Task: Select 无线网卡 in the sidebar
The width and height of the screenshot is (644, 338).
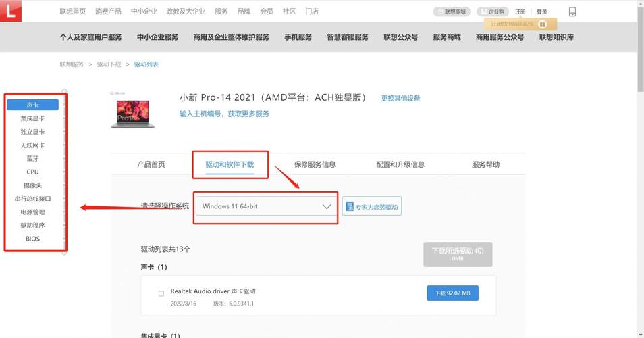Action: pos(32,145)
